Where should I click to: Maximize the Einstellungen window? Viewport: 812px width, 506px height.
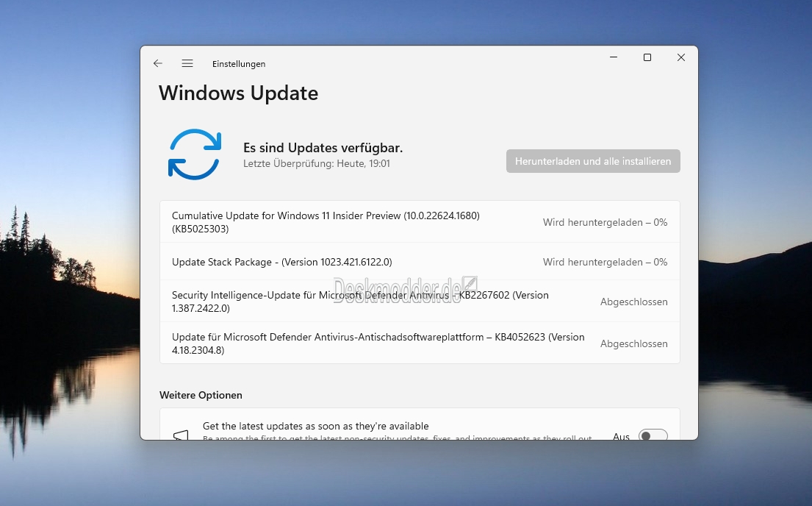(647, 57)
